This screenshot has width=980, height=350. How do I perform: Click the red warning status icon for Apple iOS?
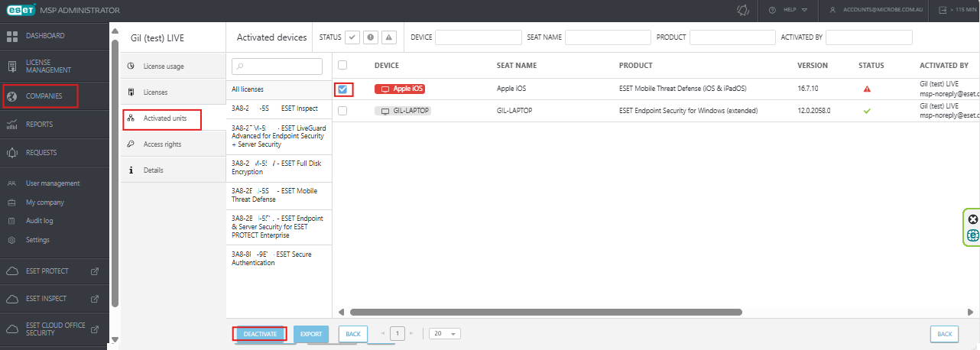[x=867, y=89]
